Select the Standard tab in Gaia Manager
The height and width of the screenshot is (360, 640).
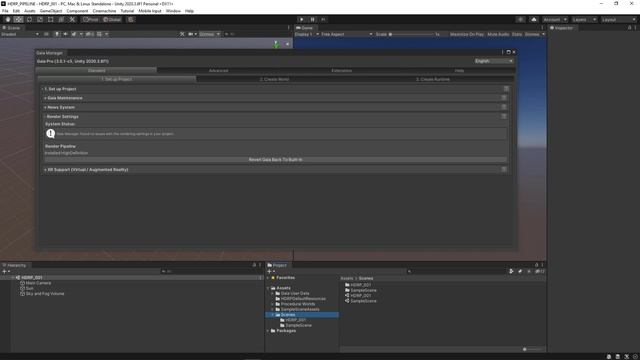pos(97,71)
